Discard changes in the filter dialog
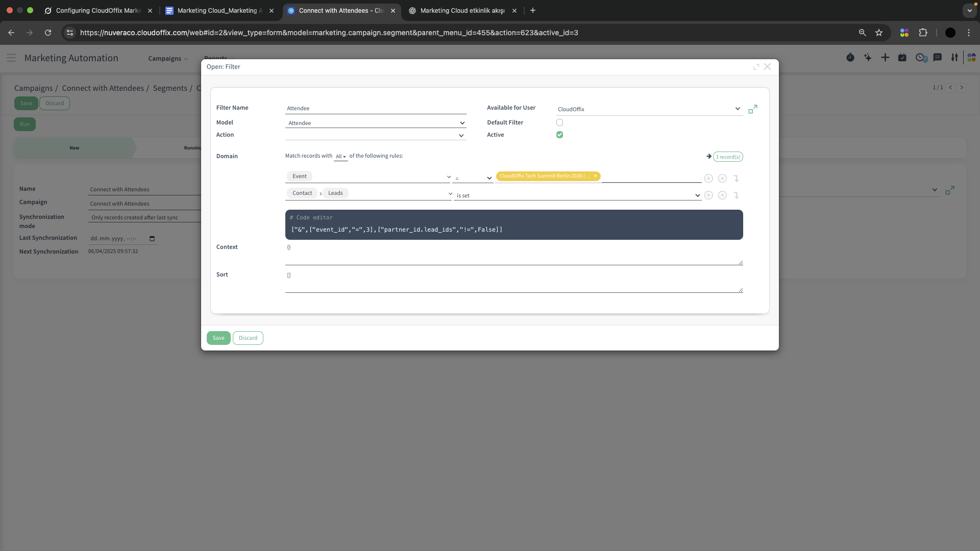Screen dimensions: 980x551 point(248,338)
